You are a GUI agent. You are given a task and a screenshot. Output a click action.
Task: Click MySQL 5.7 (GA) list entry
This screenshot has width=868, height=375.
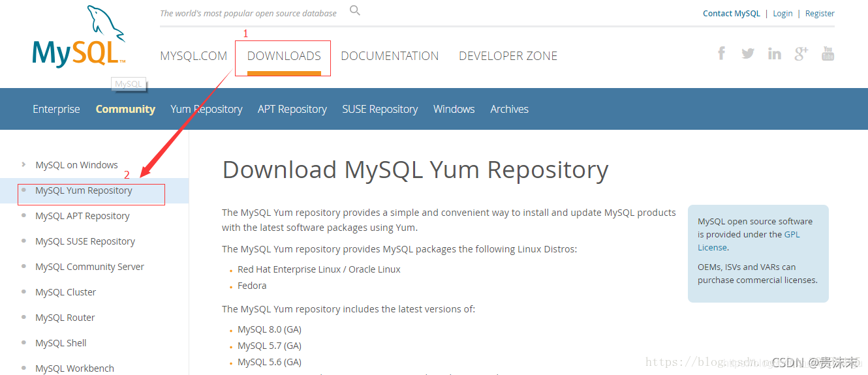270,346
